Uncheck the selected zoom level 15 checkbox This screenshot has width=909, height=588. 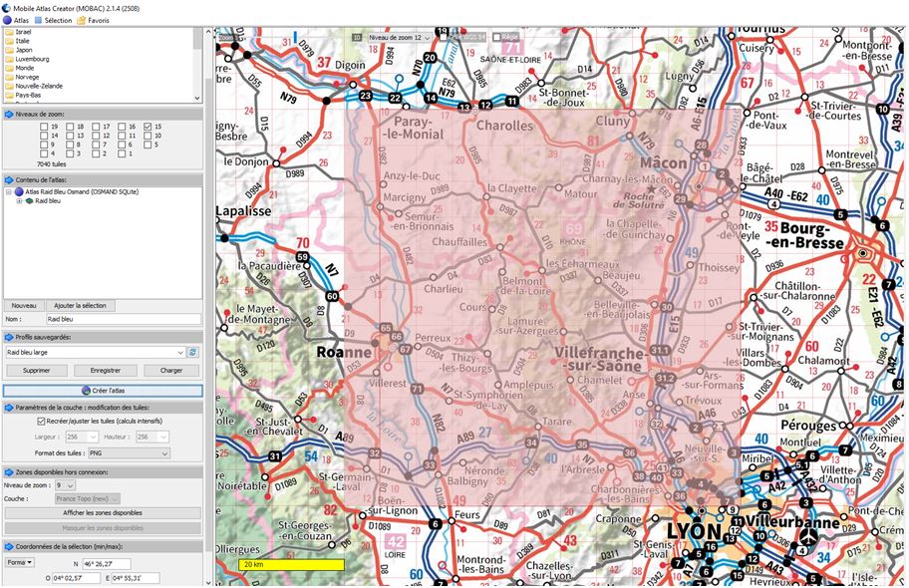(x=148, y=127)
